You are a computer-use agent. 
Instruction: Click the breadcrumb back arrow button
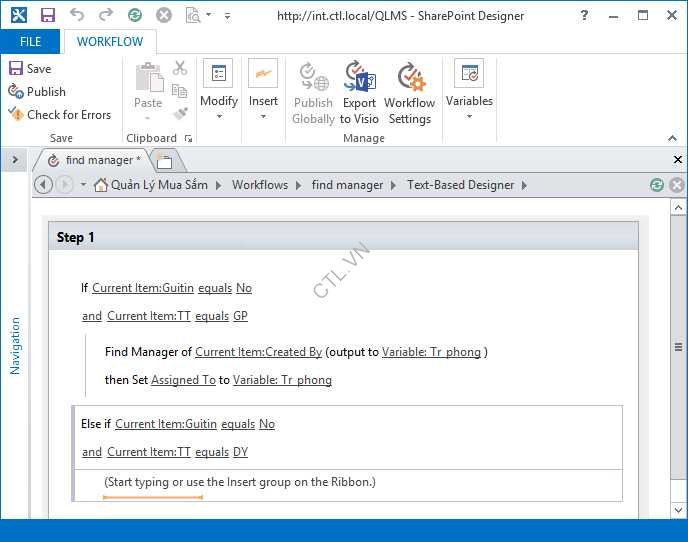coord(43,185)
